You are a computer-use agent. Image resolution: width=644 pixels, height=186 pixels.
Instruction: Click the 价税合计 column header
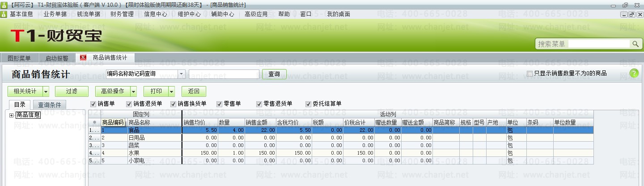359,122
